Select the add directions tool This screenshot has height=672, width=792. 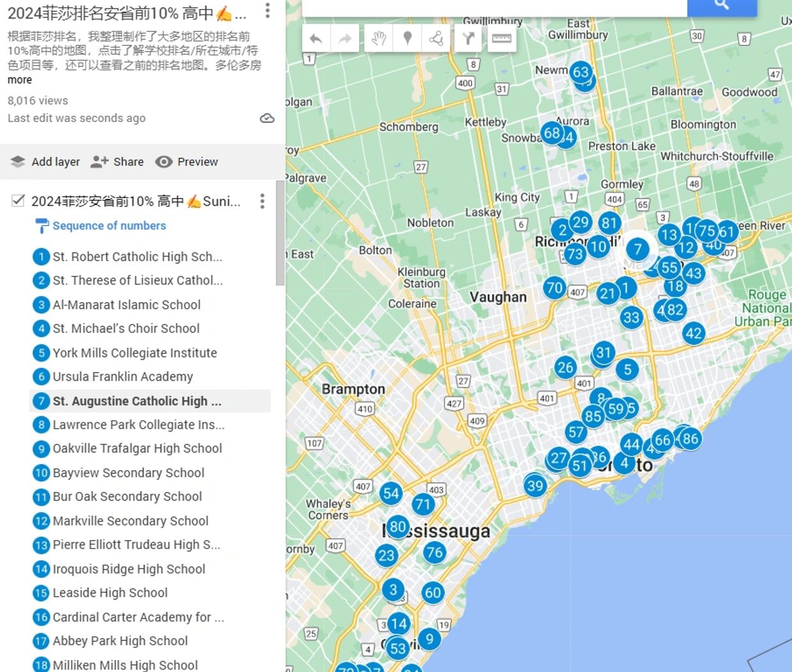[x=469, y=39]
